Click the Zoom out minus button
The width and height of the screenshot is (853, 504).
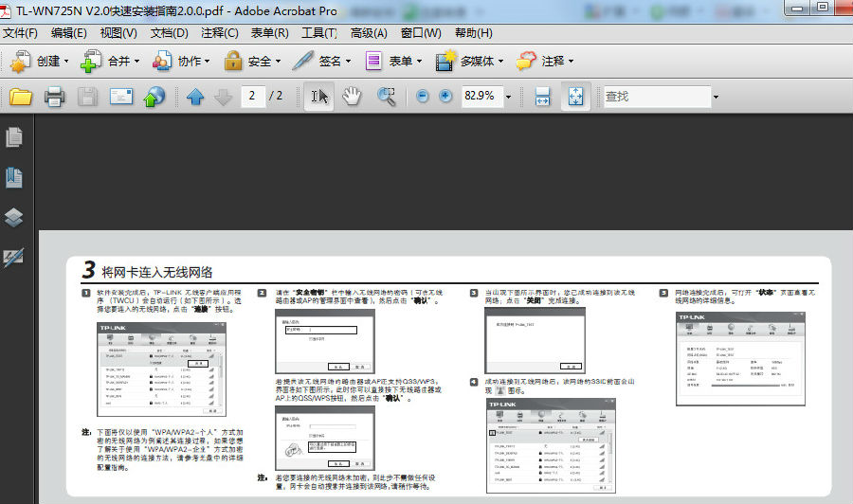coord(422,97)
